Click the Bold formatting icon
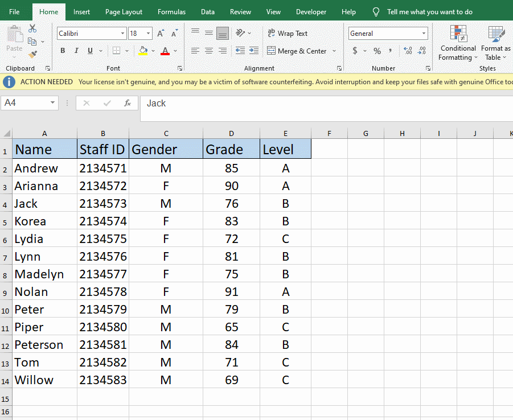This screenshot has width=513, height=420. (x=62, y=51)
